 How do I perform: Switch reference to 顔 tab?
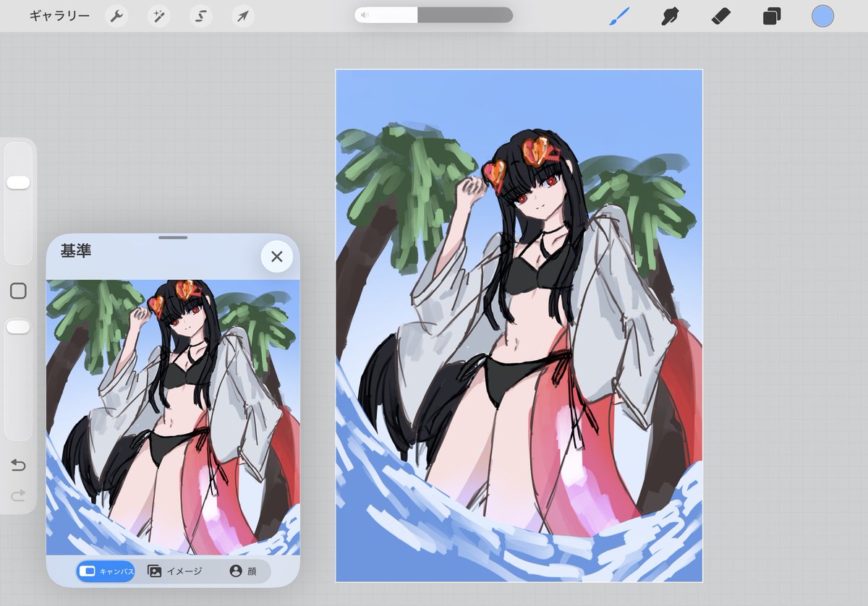[242, 571]
